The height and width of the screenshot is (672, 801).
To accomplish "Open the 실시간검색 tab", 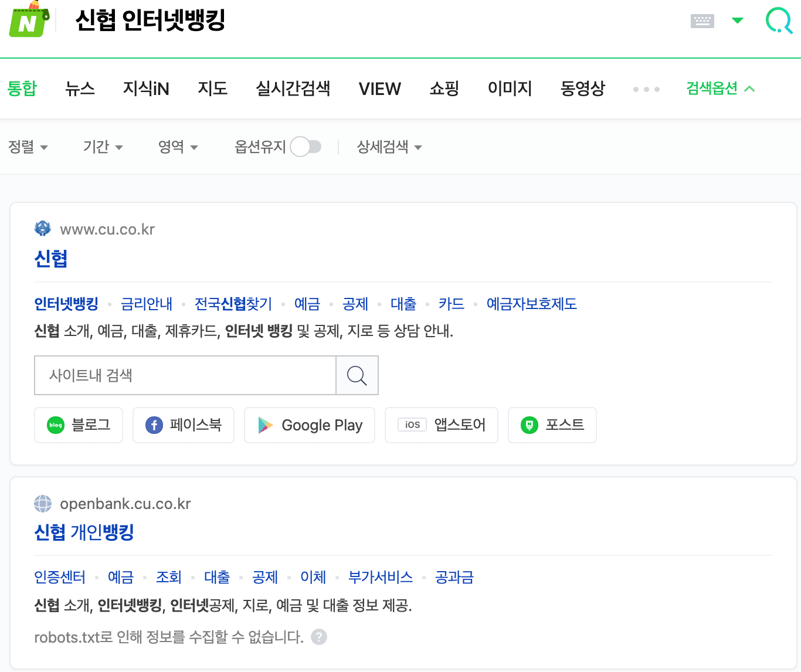I will (x=293, y=89).
